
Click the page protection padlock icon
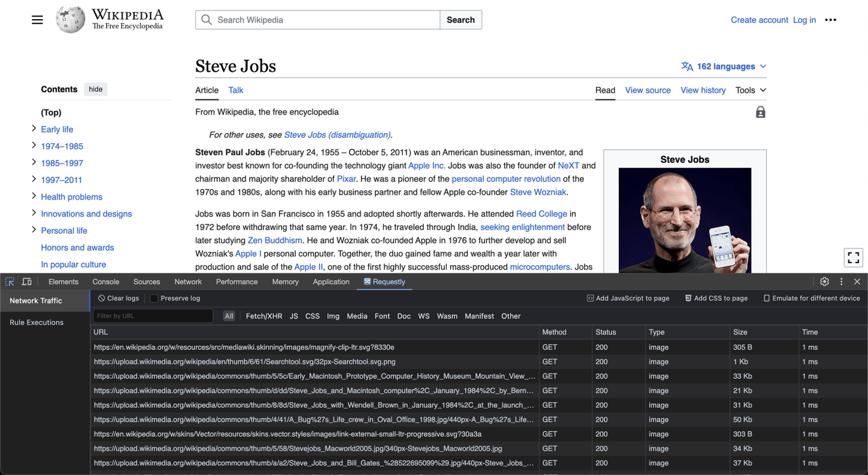(x=760, y=113)
